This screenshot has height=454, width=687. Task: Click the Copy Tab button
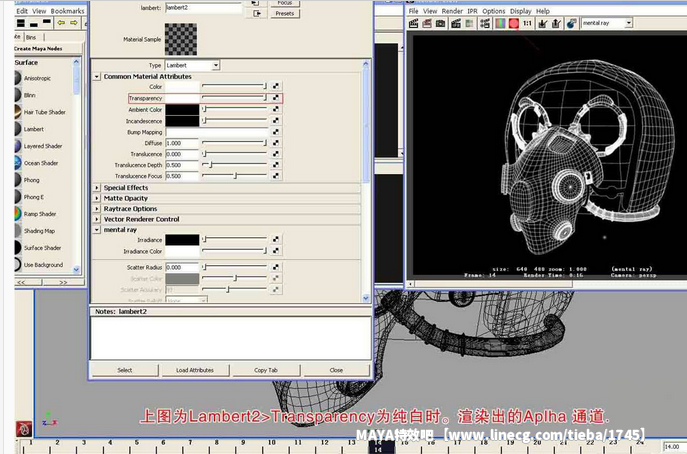tap(266, 370)
